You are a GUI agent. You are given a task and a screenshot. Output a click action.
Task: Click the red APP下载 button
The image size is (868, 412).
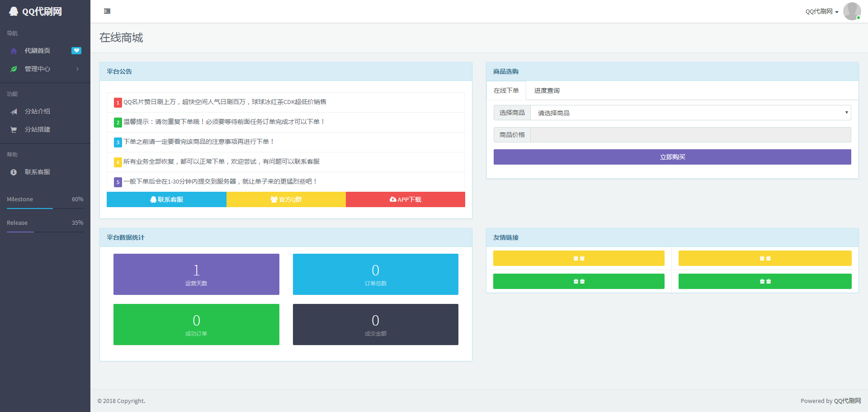406,199
